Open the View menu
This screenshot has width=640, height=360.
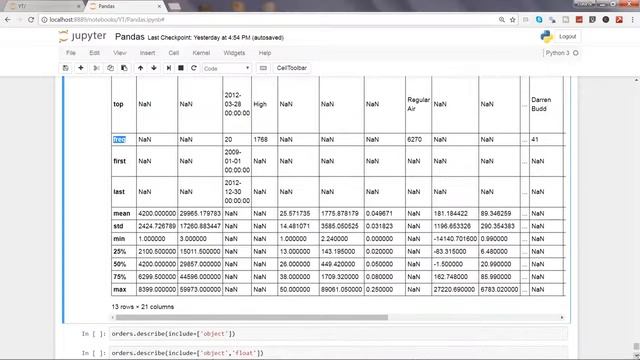point(120,53)
